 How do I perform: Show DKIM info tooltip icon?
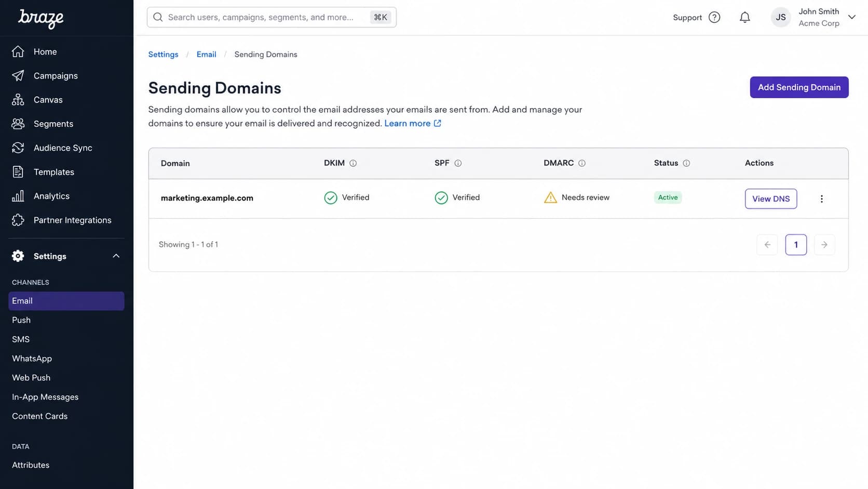[353, 163]
